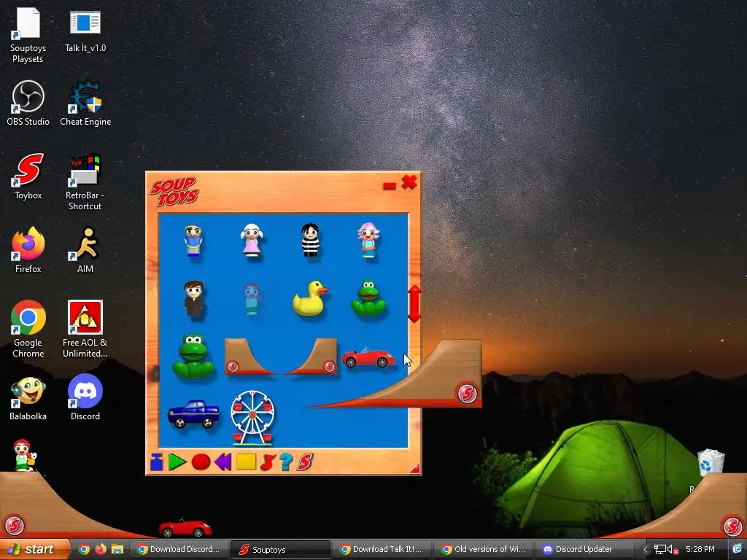Pick the wooden halfpipe ramp toy
This screenshot has width=747, height=560.
point(281,356)
